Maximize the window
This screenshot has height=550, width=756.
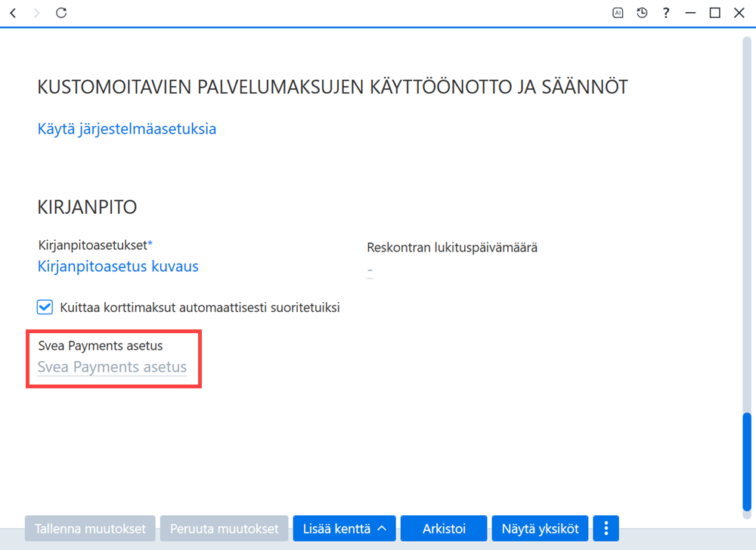point(715,13)
